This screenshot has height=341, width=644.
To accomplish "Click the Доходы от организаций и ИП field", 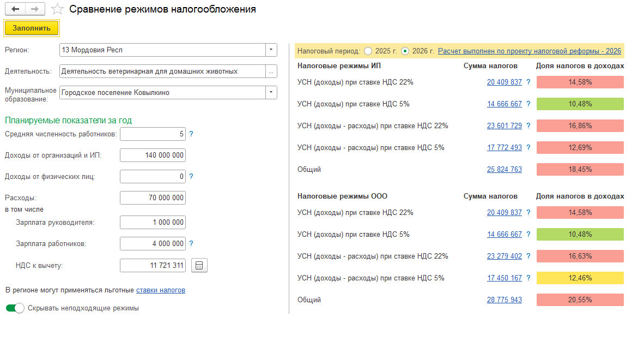I will point(153,155).
